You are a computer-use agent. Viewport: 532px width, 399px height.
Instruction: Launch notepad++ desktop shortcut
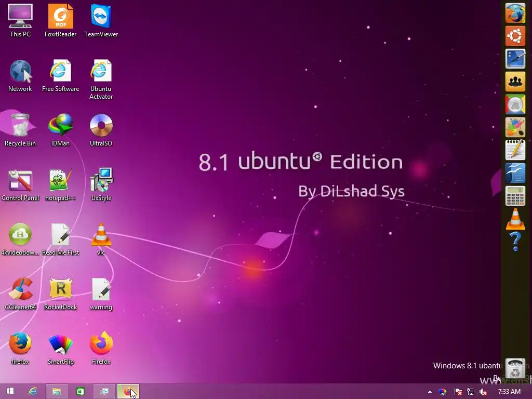coord(60,184)
